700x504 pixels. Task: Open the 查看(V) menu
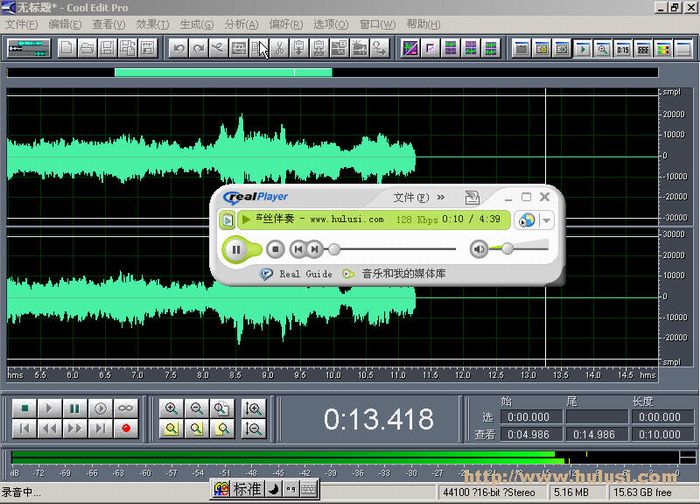[108, 24]
